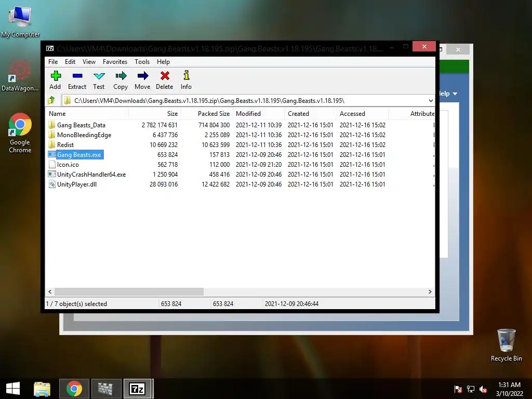
Task: Sort by the Name column header
Action: tap(87, 114)
